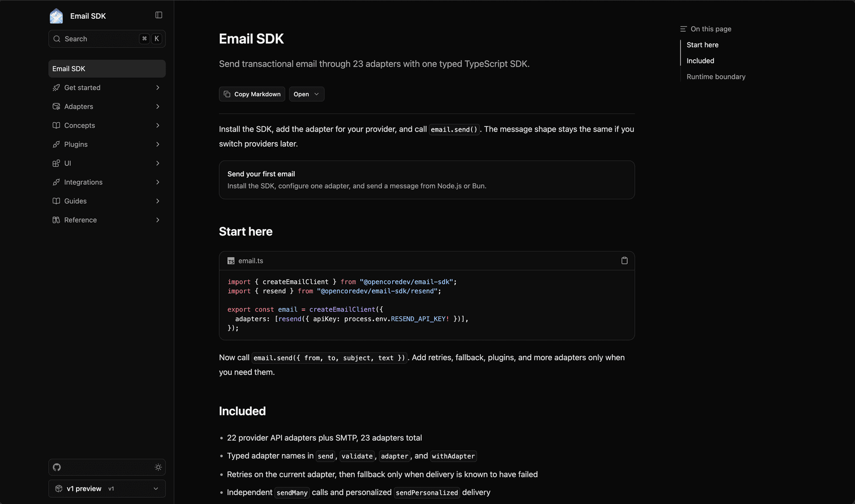
Task: Expand the Get started chevron
Action: coord(158,87)
